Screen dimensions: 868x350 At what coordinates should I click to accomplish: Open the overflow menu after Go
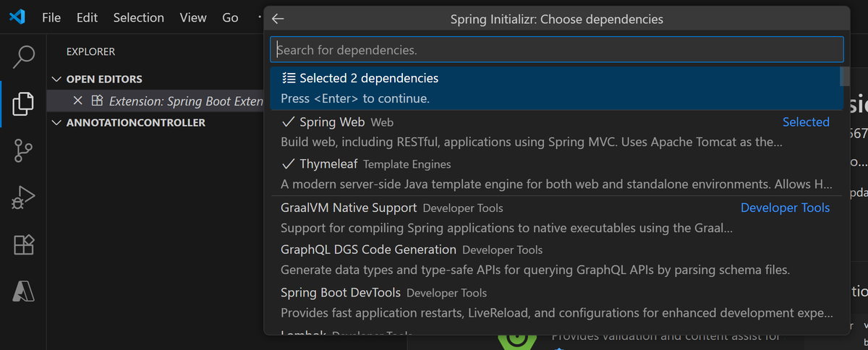pos(258,17)
